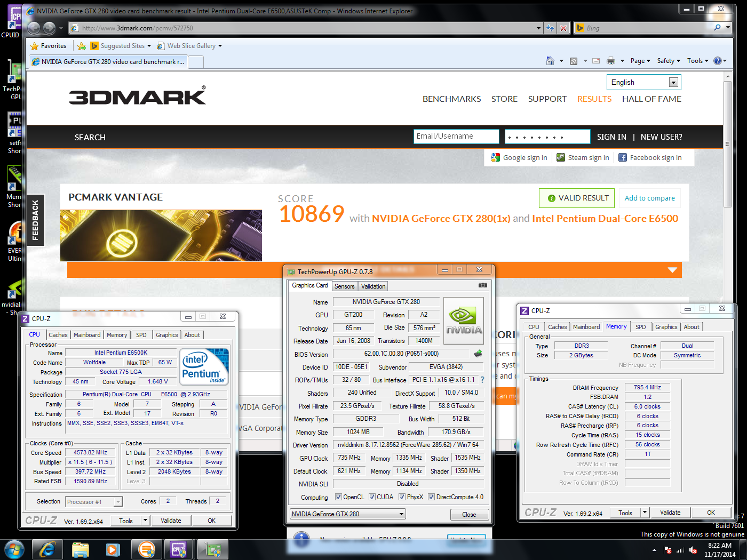Sign in with Facebook
Viewport: 747px width, 560px height.
point(650,157)
